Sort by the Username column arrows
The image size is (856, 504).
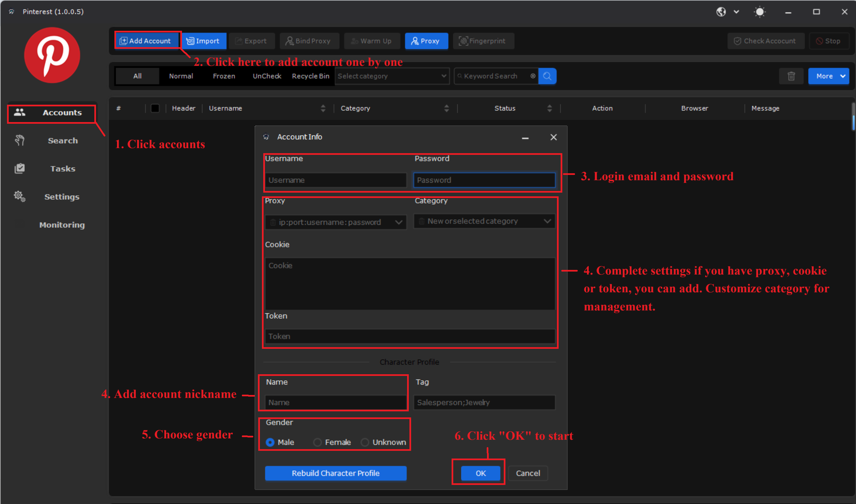coord(323,108)
